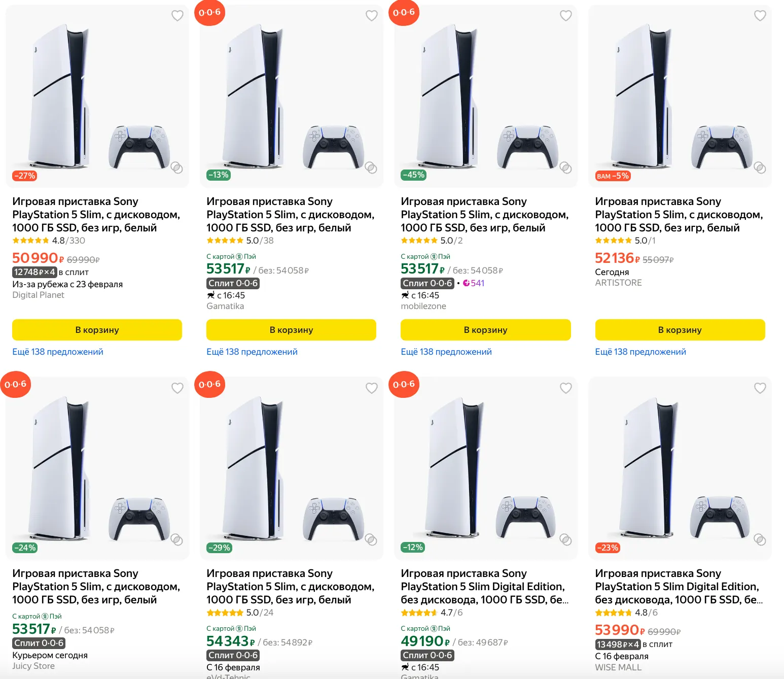This screenshot has height=679, width=784.
Task: Click the 0·0·6 badge on mobilezone card
Action: 404,13
